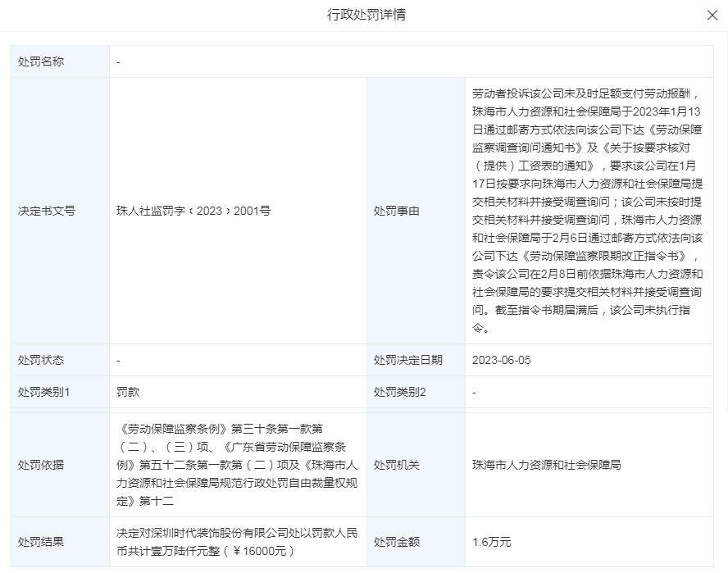Close the 行政处罚详情 dialog
This screenshot has height=573, width=728.
(712, 16)
